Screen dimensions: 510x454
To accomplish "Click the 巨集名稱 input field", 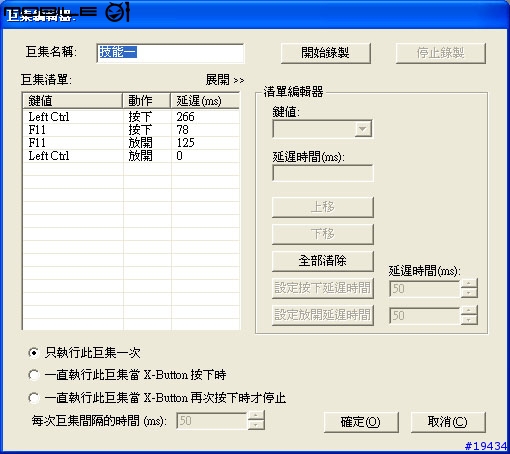I will tap(170, 53).
